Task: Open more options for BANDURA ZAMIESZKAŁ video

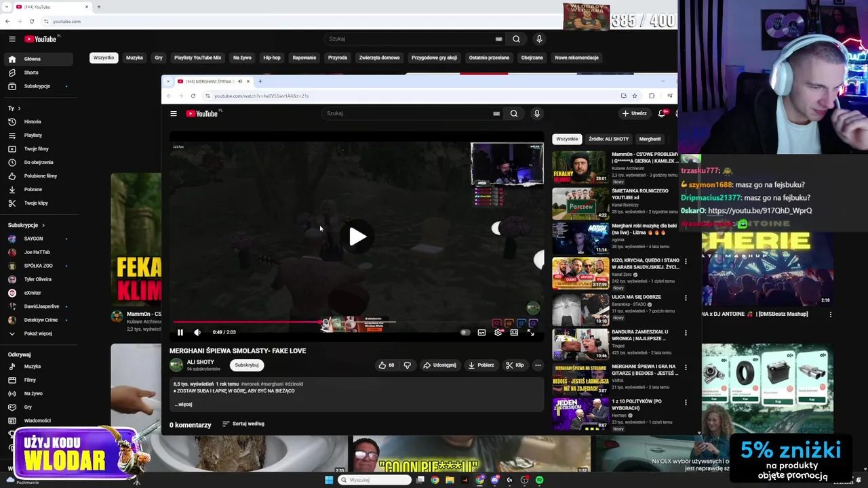Action: (685, 333)
